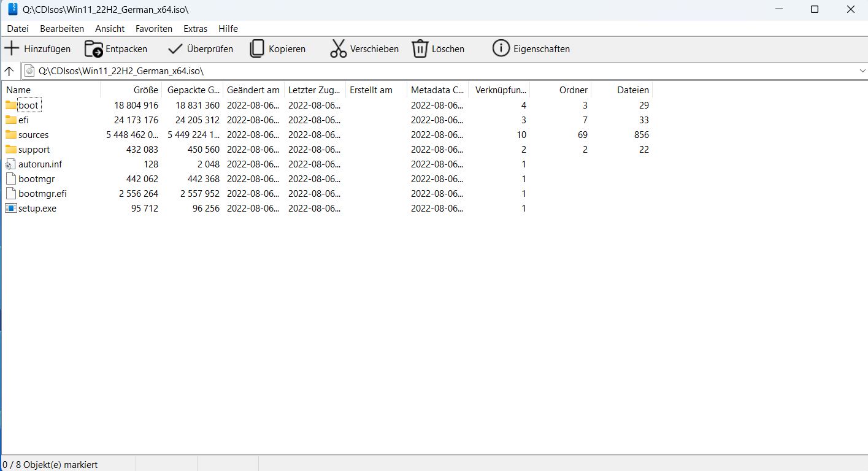Screen dimensions: 868x471
Task: Click the Dateien count 33
Action: tap(643, 120)
